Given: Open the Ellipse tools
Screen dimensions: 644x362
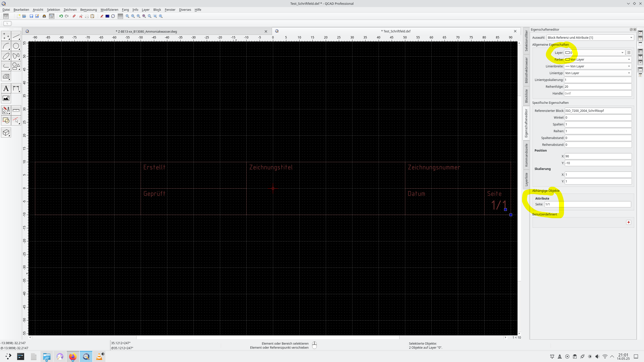Looking at the screenshot, I should click(x=6, y=56).
